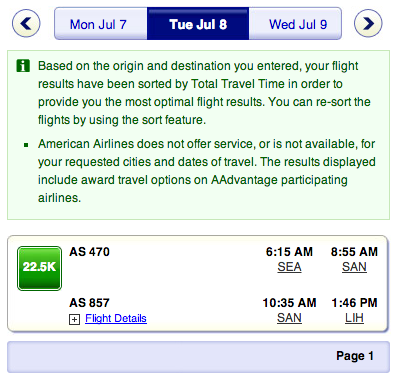Click the Page 1 indicator
398x381 pixels.
(355, 356)
